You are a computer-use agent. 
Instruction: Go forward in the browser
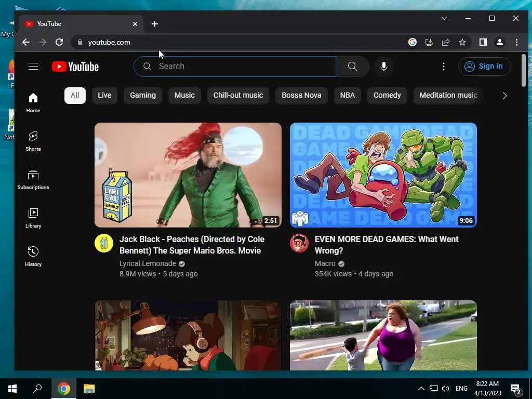pos(43,42)
